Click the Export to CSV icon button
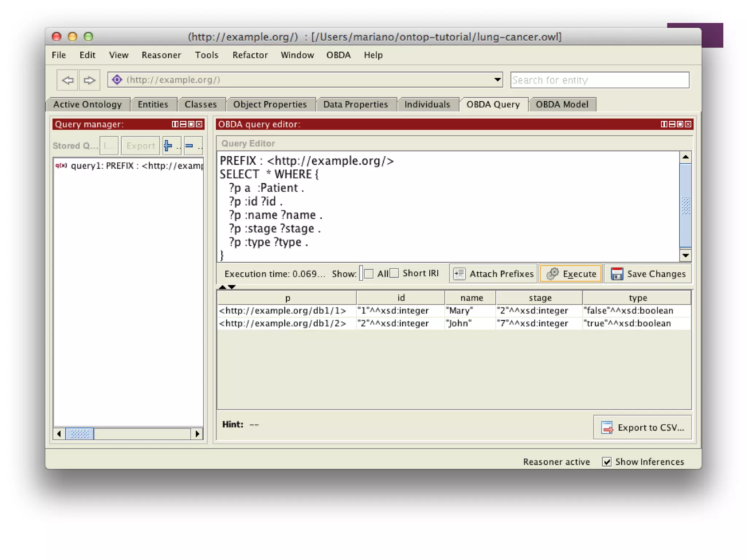This screenshot has width=747, height=560. tap(643, 427)
